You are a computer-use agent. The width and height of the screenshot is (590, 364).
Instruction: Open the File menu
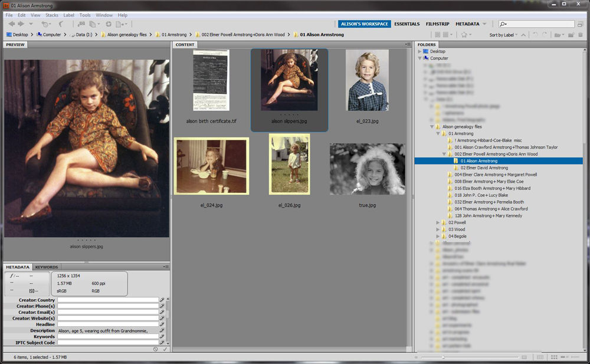[x=9, y=15]
